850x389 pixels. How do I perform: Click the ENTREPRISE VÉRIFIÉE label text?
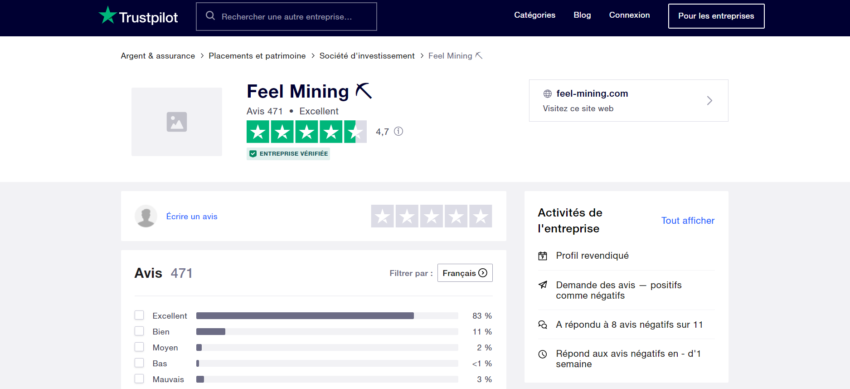294,154
